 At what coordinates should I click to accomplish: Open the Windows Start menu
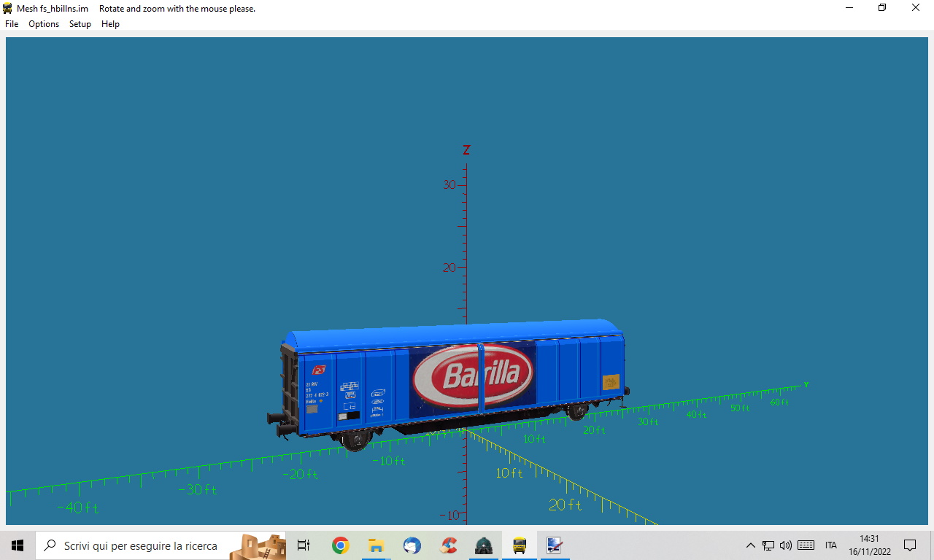(18, 545)
